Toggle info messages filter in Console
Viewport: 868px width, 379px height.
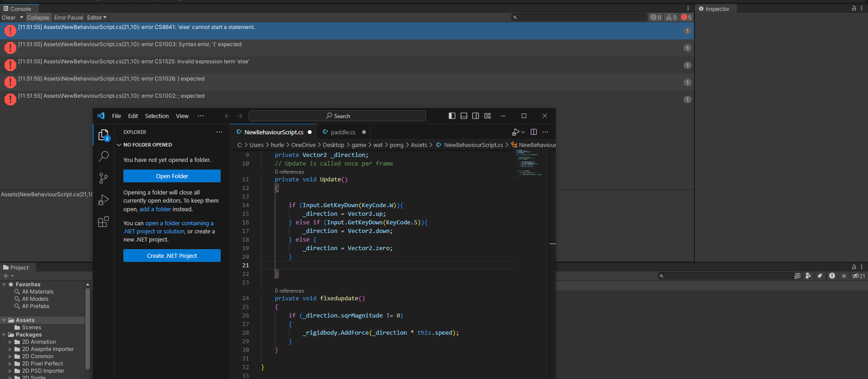click(x=656, y=17)
